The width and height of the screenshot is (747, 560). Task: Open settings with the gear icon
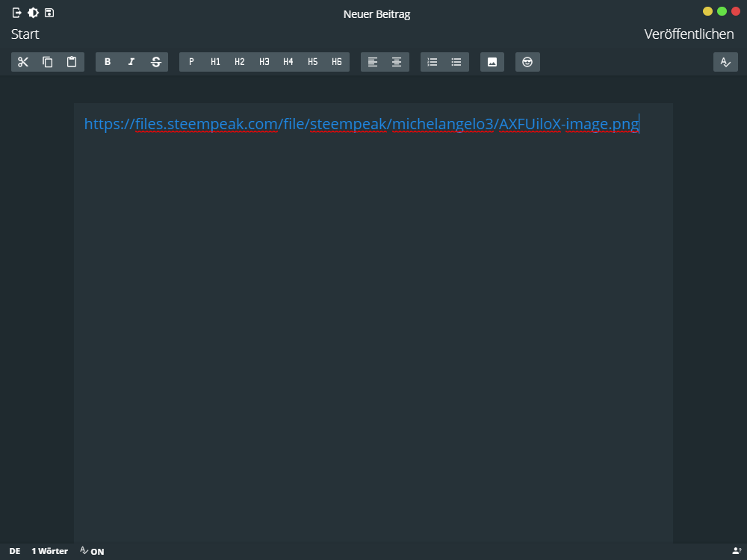point(33,13)
